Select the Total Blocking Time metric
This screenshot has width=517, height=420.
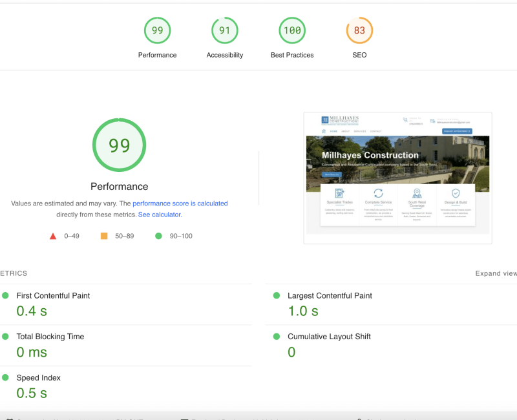[x=50, y=337]
